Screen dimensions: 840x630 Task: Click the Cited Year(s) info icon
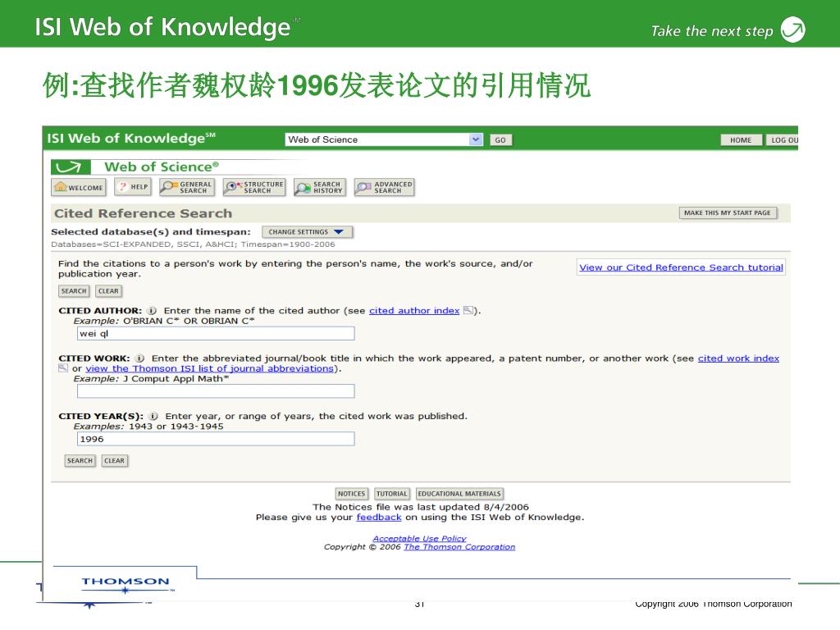coord(153,416)
